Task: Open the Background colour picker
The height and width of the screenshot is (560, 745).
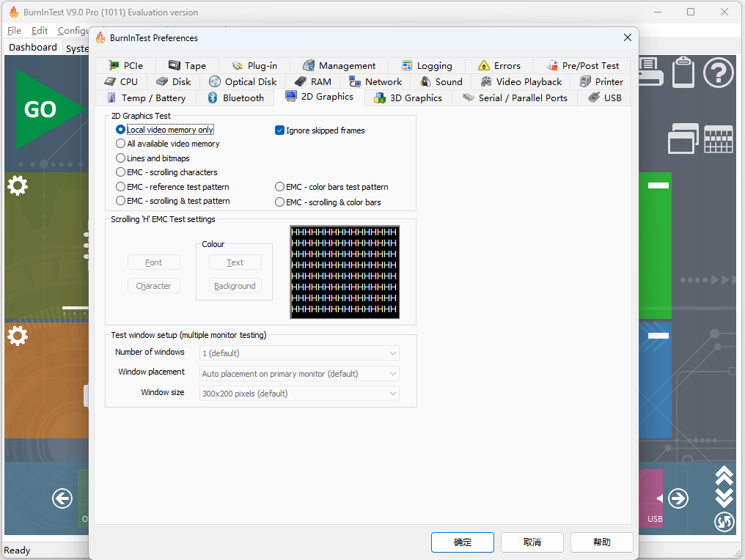Action: [235, 285]
